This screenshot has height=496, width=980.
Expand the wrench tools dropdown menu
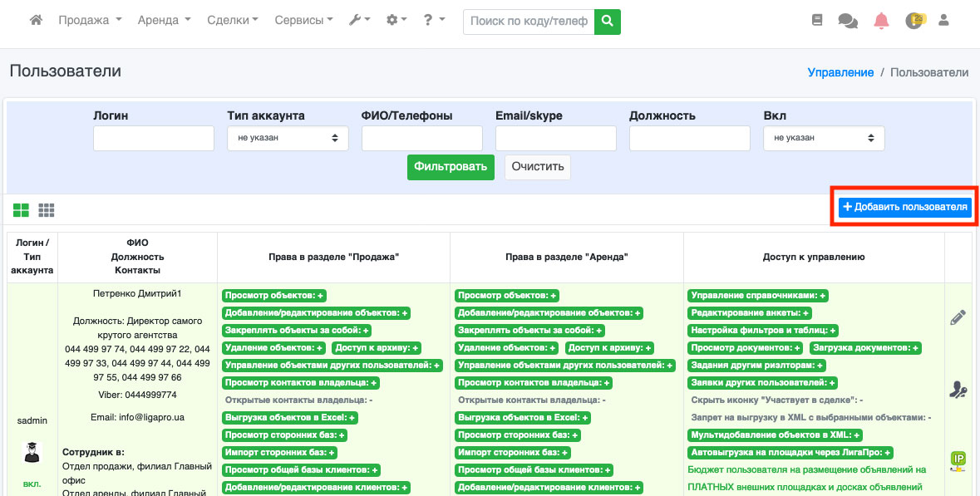pos(359,21)
